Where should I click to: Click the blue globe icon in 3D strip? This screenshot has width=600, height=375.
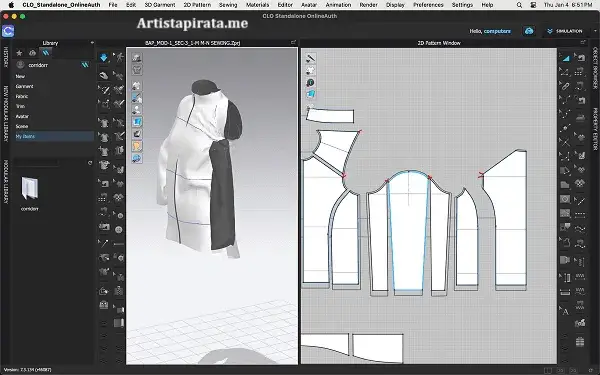[137, 158]
